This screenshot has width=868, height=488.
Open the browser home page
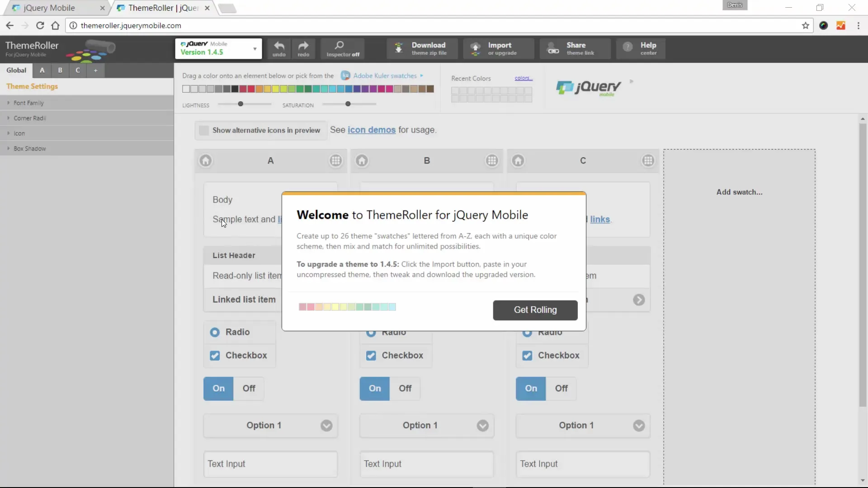point(55,26)
